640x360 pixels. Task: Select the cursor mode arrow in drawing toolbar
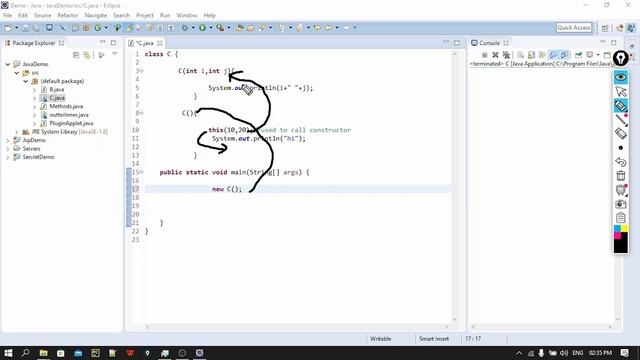(621, 91)
